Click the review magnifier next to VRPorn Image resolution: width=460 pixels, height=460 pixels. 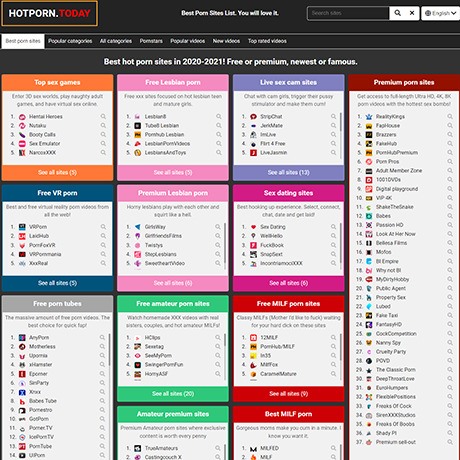(103, 227)
